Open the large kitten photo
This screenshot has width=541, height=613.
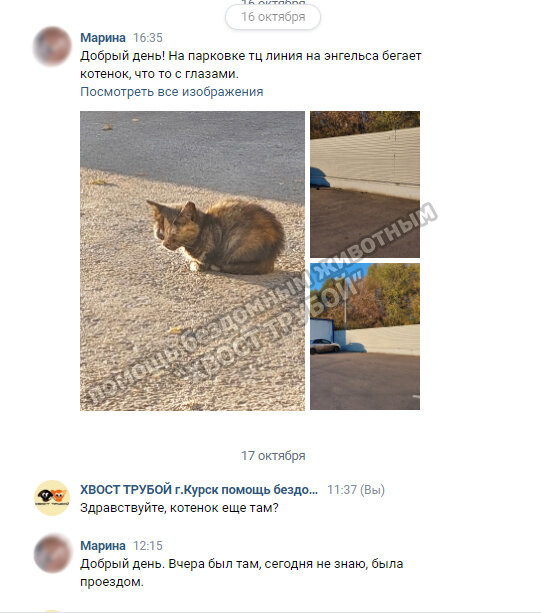[192, 261]
